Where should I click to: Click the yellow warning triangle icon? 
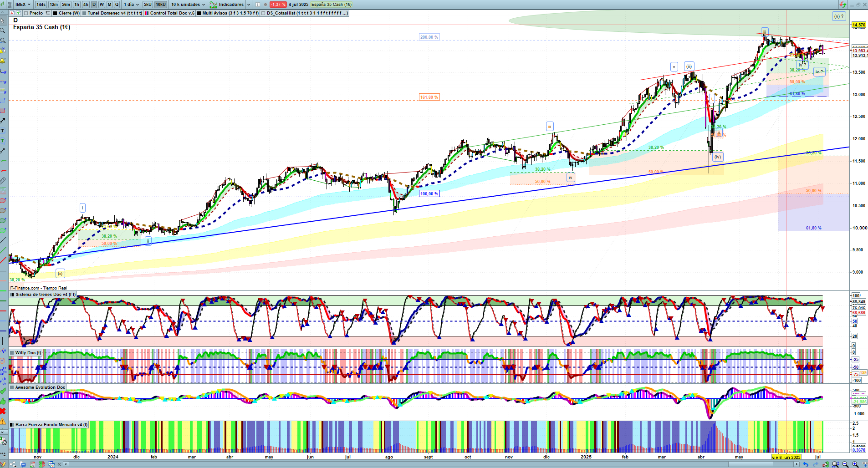tap(3, 422)
